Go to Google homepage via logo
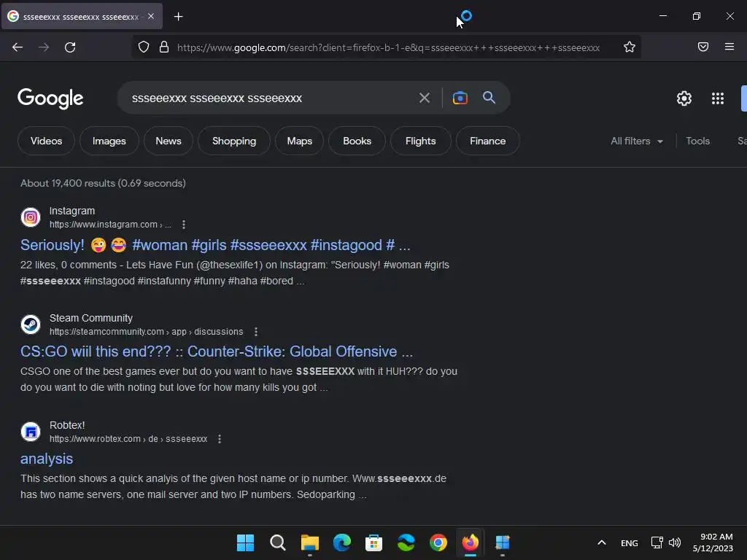 click(x=50, y=98)
